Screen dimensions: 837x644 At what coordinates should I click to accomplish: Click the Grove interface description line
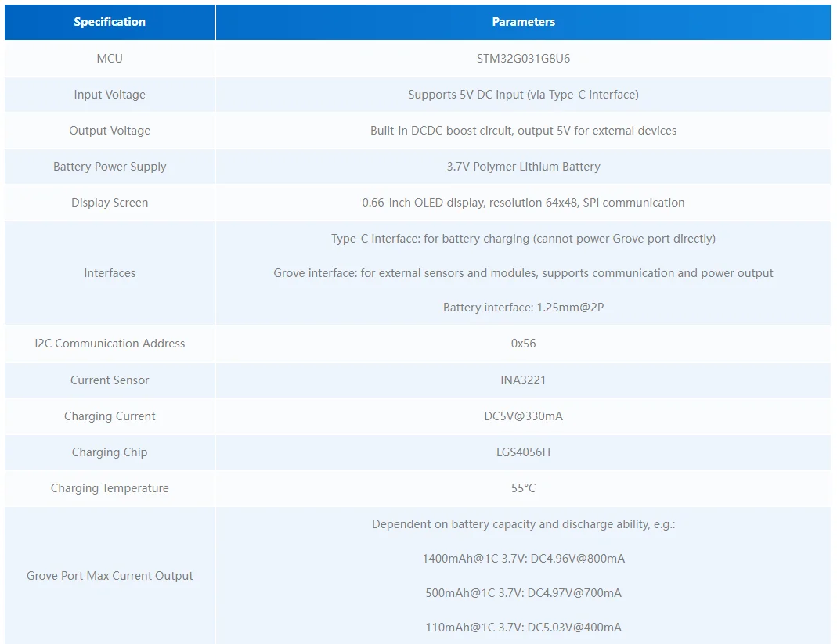(523, 273)
